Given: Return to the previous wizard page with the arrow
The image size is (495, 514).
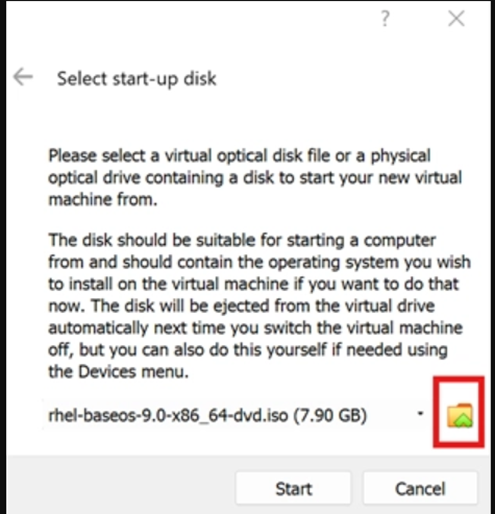Looking at the screenshot, I should point(23,77).
